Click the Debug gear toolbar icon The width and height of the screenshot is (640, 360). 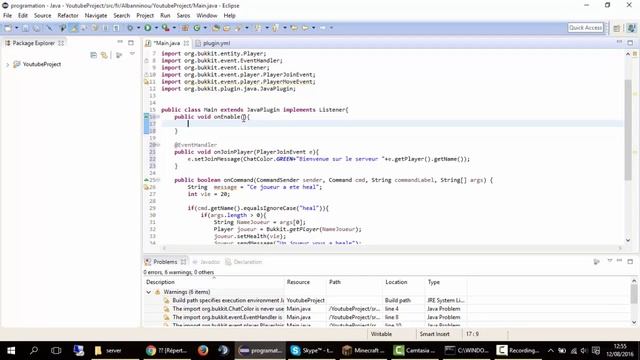130,28
